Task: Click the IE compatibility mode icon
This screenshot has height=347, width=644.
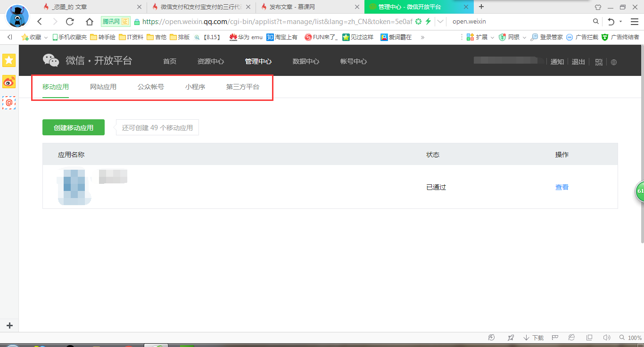Action: click(x=571, y=338)
